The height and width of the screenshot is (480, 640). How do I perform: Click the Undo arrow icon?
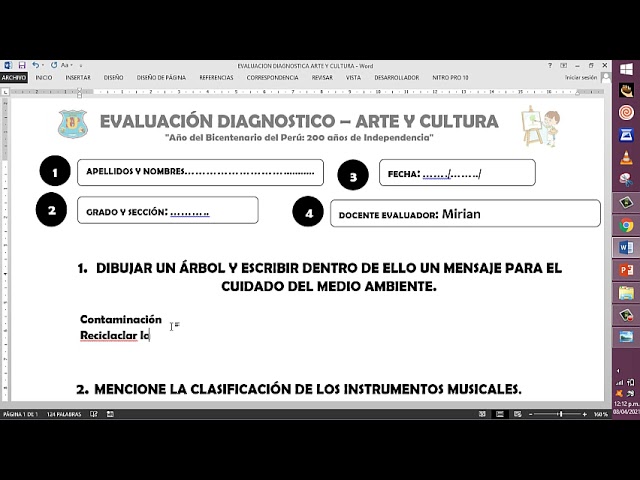(36, 65)
